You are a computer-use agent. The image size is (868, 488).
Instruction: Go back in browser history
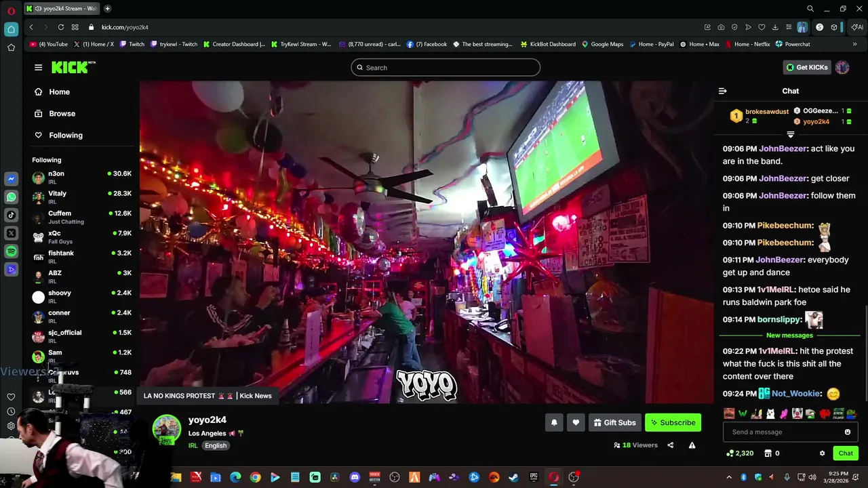[31, 27]
